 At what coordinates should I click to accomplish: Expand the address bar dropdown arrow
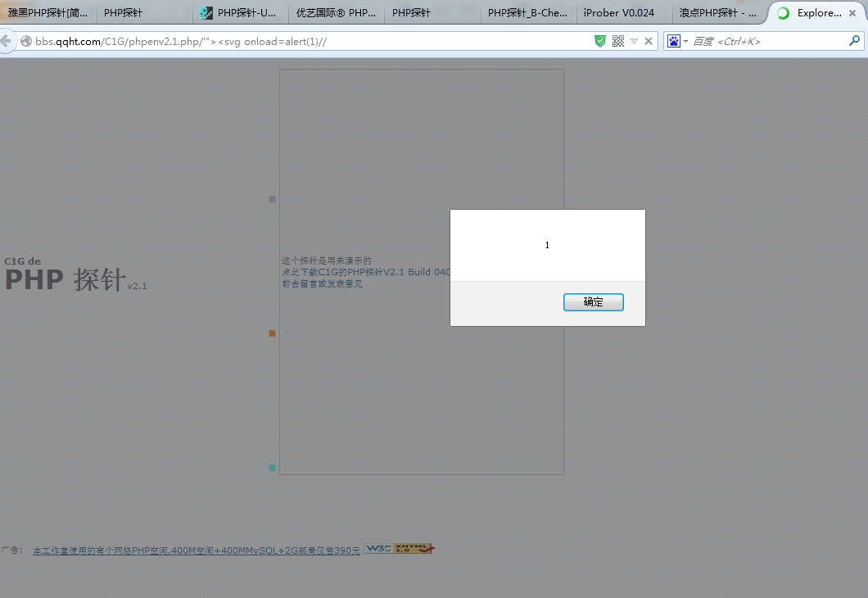coord(635,42)
